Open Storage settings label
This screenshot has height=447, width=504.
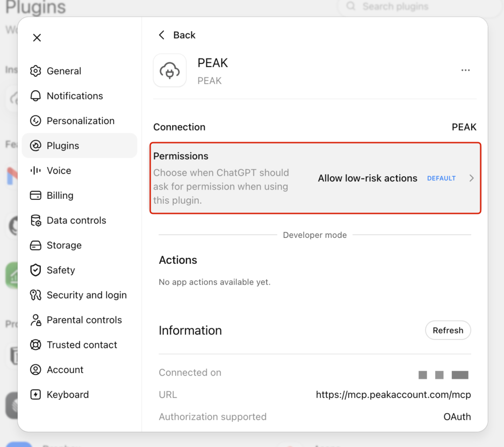pos(64,245)
